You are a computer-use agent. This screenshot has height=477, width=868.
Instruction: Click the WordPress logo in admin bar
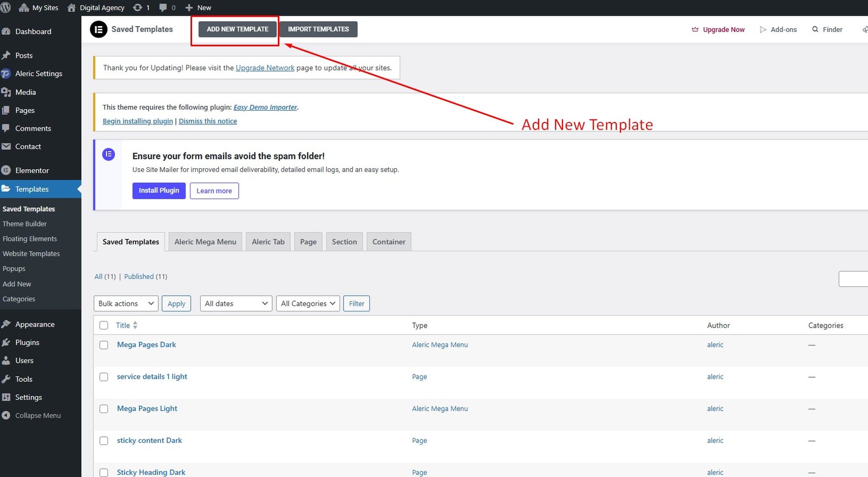[5, 8]
